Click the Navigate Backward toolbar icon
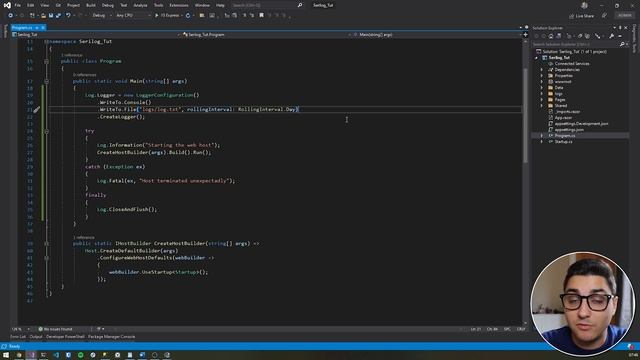 (x=11, y=16)
